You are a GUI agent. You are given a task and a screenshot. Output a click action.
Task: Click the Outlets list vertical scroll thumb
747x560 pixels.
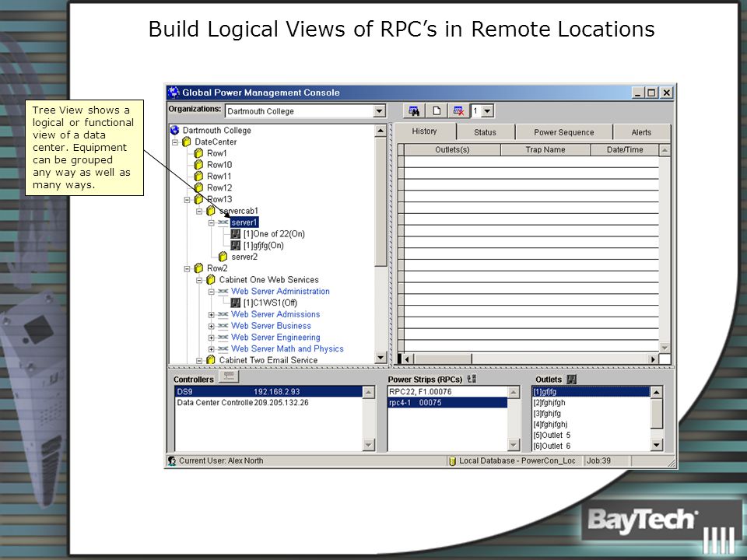pos(657,414)
